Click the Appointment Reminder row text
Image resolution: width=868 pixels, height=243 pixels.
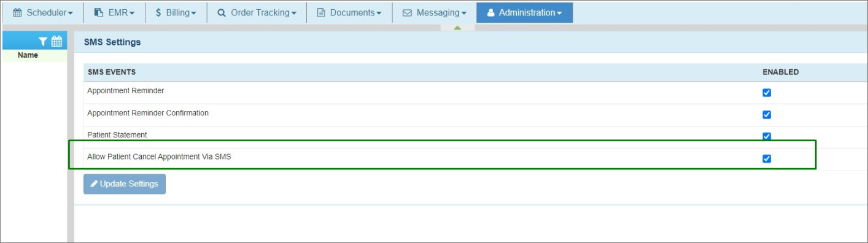[126, 91]
